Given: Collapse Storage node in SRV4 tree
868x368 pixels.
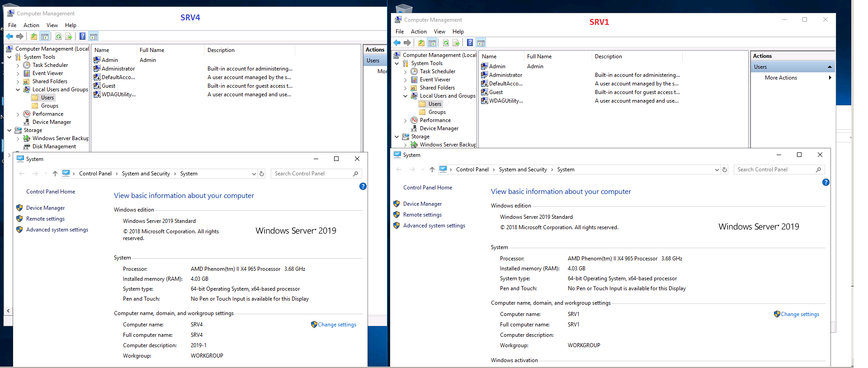Looking at the screenshot, I should pos(9,130).
